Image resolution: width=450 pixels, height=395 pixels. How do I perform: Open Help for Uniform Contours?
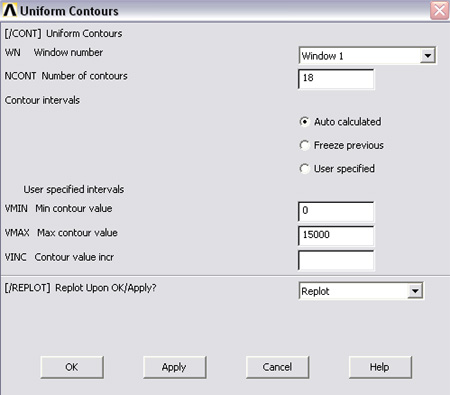380,367
